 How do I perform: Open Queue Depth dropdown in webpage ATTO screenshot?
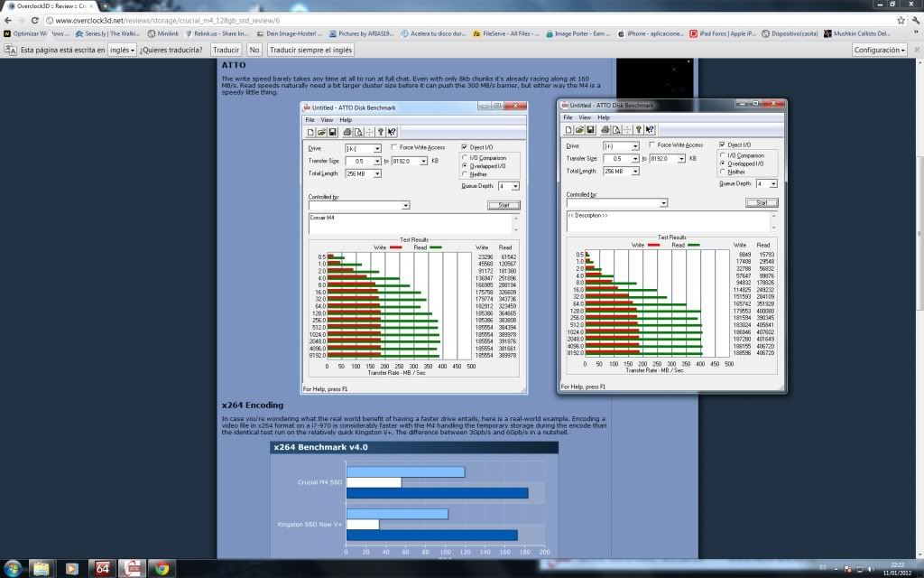(515, 186)
